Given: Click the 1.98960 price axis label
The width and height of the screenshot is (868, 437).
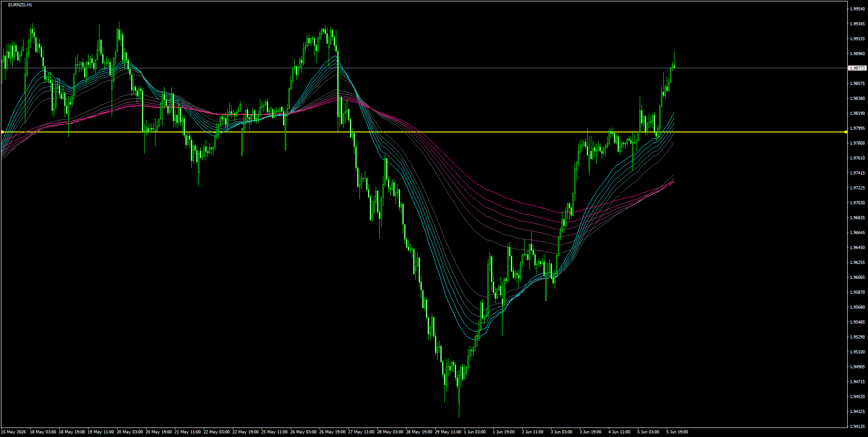Looking at the screenshot, I should (858, 54).
